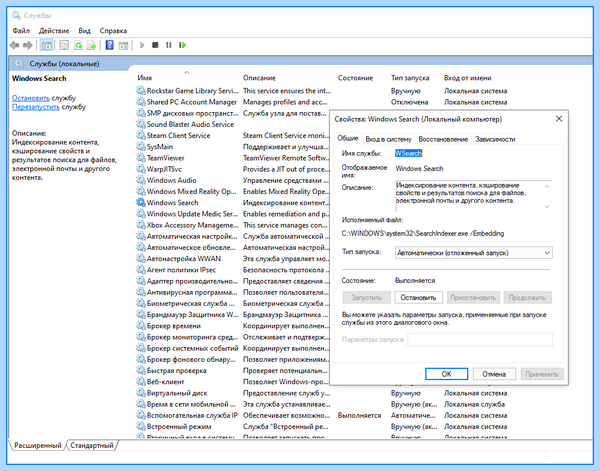Click the Export list toolbar icon
This screenshot has width=600, height=471.
[x=91, y=46]
